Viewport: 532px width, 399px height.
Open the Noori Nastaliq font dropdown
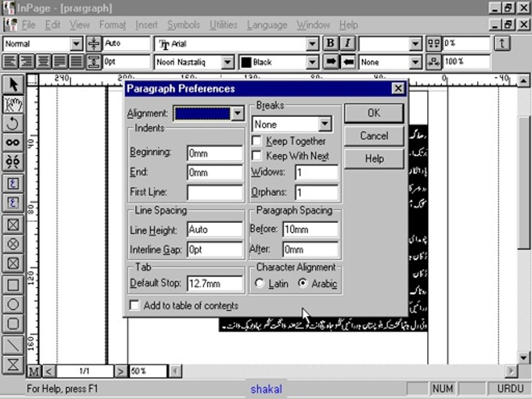point(228,62)
